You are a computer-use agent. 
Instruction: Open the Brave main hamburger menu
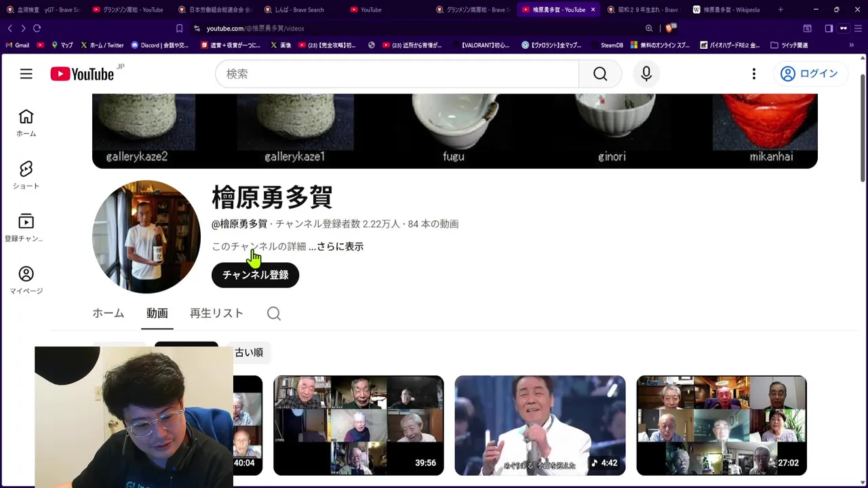(x=859, y=28)
